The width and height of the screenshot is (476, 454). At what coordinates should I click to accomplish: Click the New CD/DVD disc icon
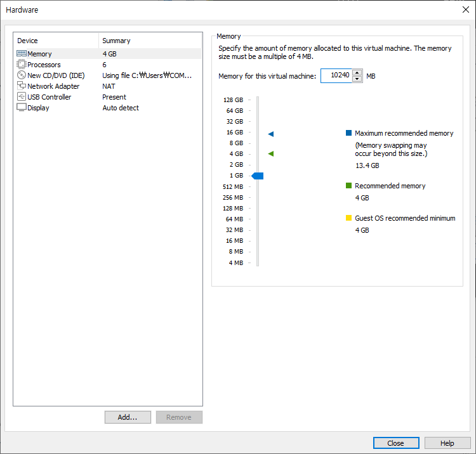coord(22,75)
